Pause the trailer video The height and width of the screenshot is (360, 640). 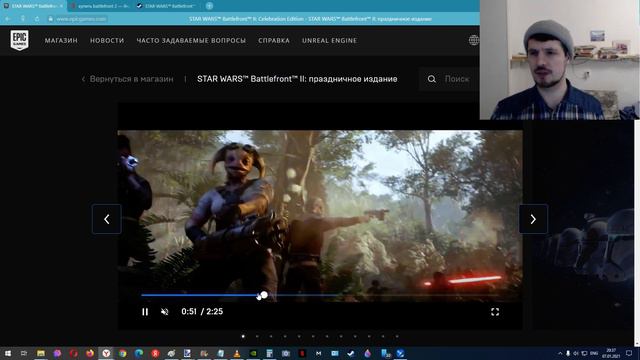[x=145, y=312]
